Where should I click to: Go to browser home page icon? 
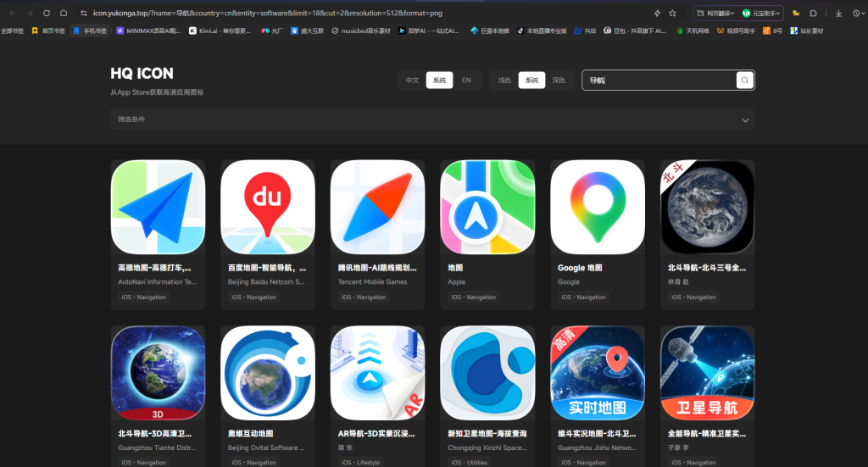click(64, 13)
